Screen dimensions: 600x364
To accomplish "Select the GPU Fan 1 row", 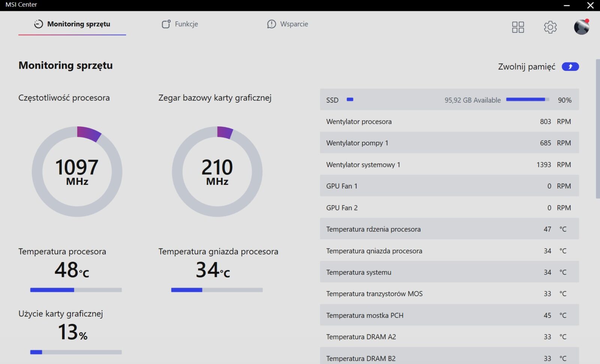I will point(449,186).
